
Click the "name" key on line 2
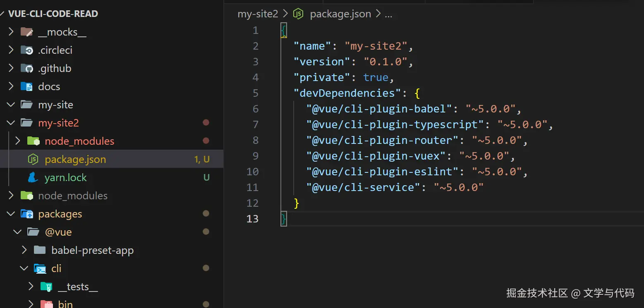[313, 46]
